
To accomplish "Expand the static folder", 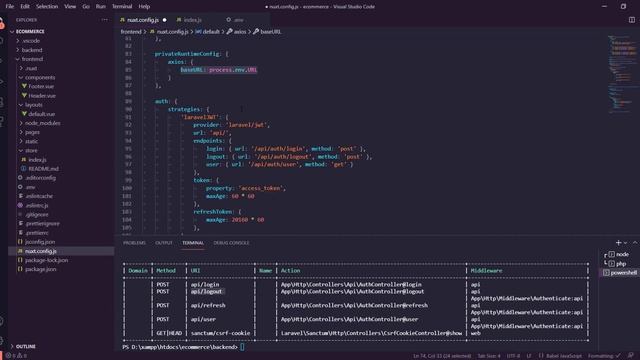I will coord(31,141).
